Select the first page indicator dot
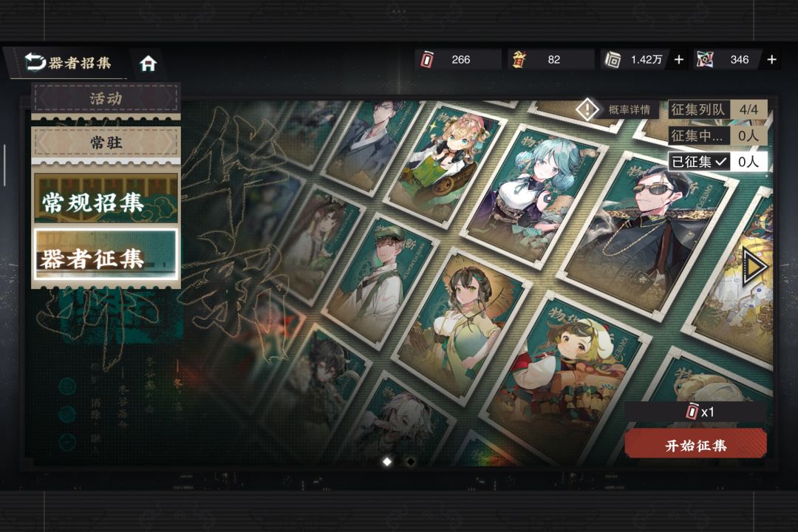Screen dimensions: 798x532 click(x=387, y=462)
